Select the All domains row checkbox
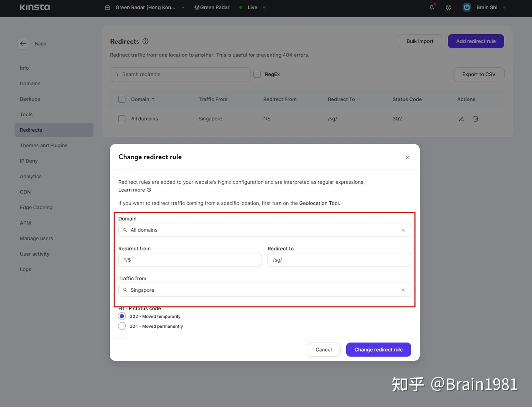Screen dimensions: 532x407 tap(122, 119)
